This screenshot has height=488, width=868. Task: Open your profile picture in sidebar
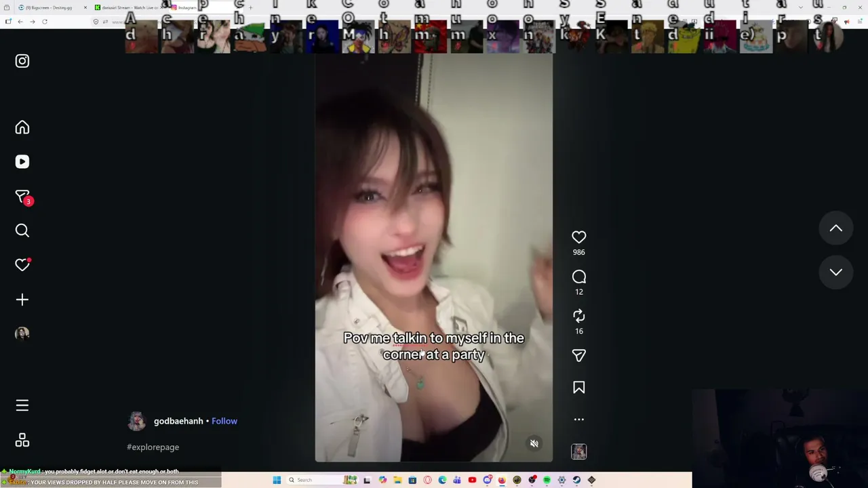click(x=22, y=333)
